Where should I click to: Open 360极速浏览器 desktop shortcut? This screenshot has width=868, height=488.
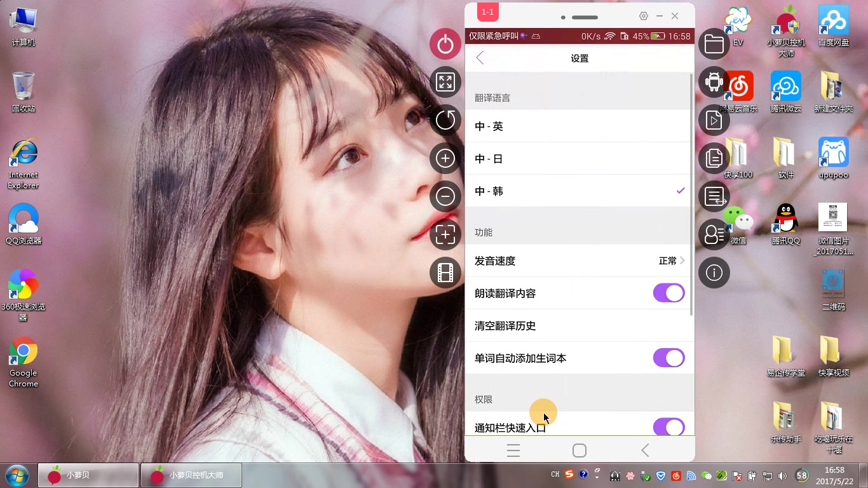coord(24,295)
